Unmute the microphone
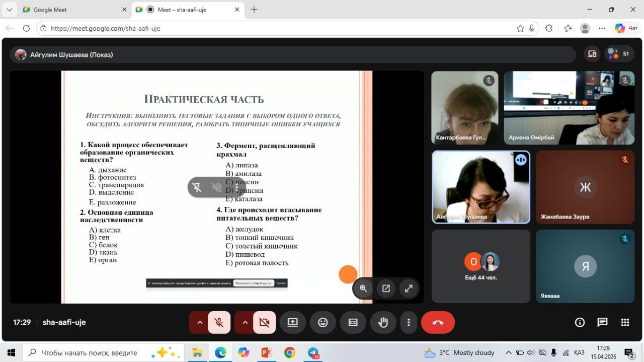 click(x=219, y=323)
